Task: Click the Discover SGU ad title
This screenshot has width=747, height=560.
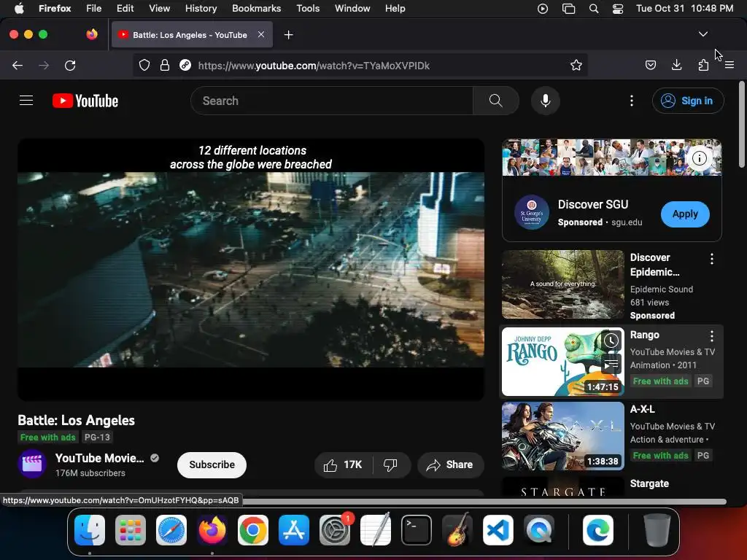Action: point(593,204)
